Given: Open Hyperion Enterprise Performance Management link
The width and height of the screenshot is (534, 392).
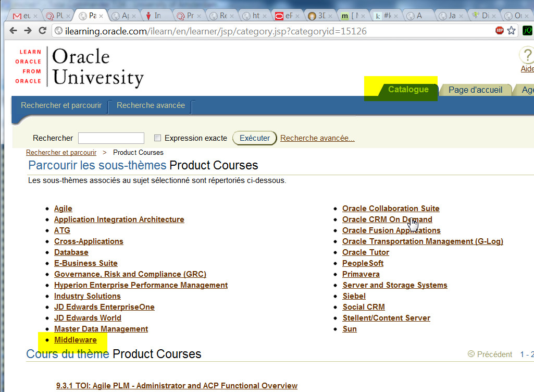Looking at the screenshot, I should tap(141, 285).
